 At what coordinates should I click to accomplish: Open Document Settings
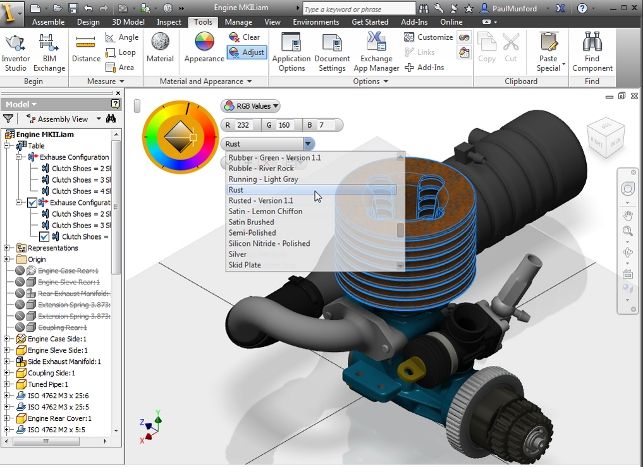[x=332, y=52]
